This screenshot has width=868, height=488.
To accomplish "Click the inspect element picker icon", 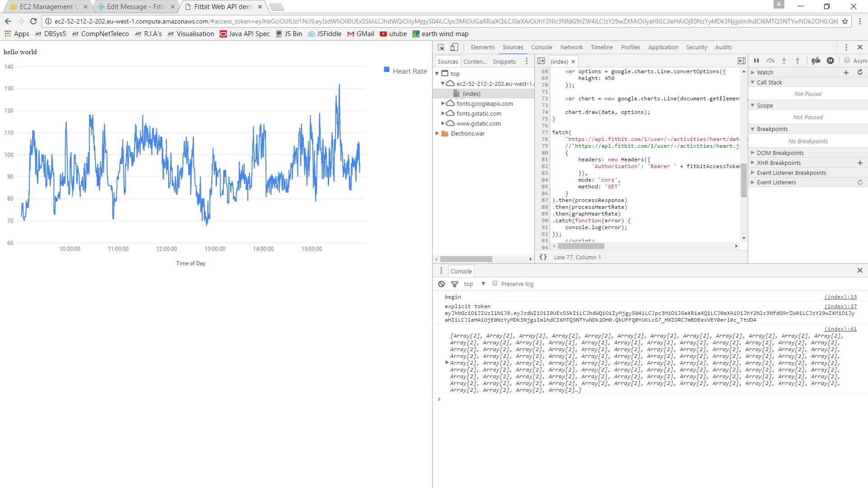I will [441, 47].
